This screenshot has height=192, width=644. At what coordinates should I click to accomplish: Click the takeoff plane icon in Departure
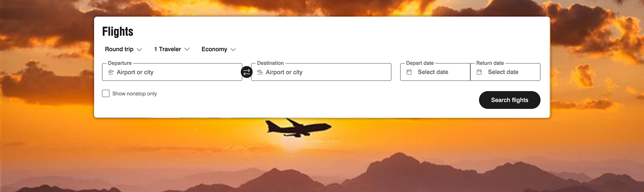coord(111,72)
